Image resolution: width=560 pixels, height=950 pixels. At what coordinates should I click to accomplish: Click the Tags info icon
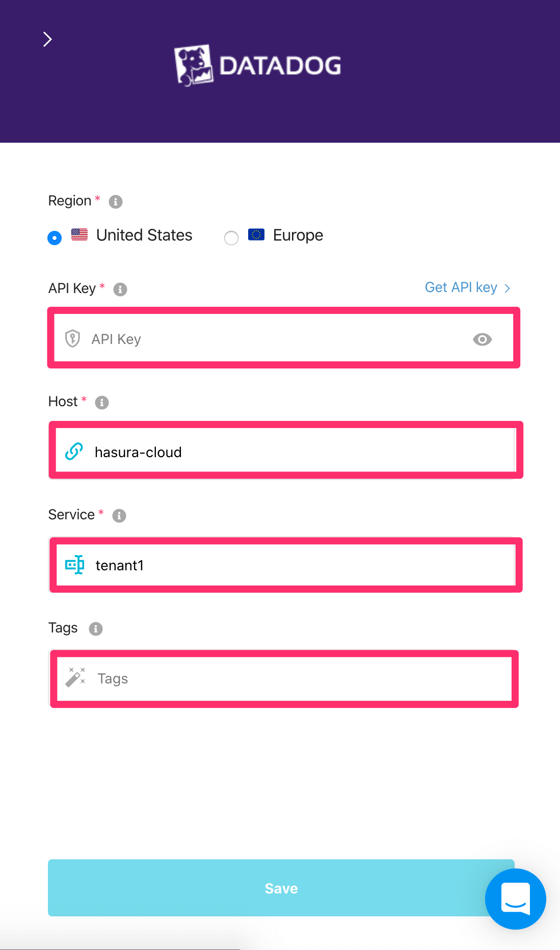coord(96,629)
